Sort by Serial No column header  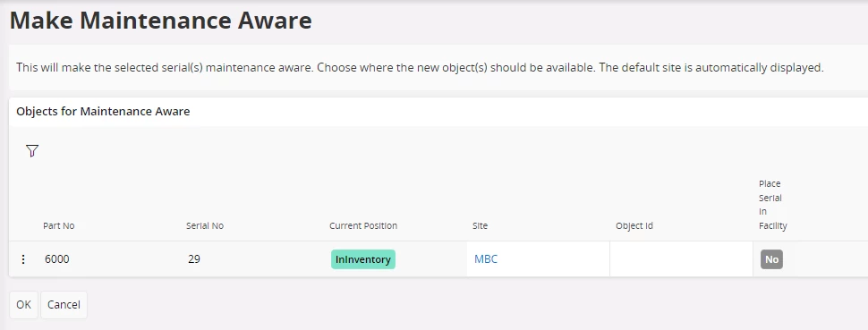[205, 226]
